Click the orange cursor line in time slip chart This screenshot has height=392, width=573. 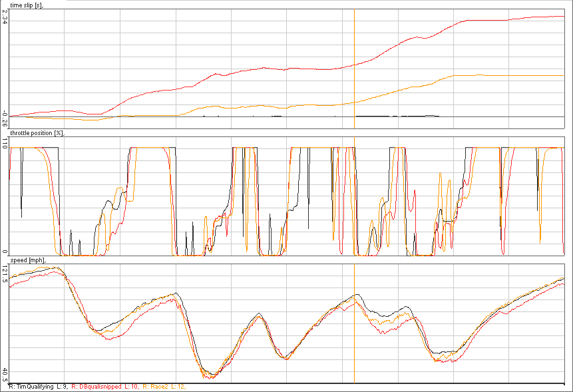click(x=354, y=40)
